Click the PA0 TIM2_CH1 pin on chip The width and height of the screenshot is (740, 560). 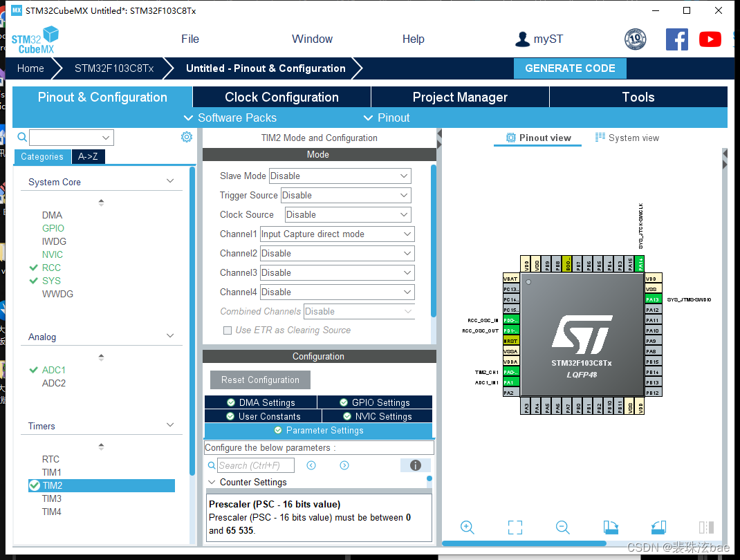511,372
